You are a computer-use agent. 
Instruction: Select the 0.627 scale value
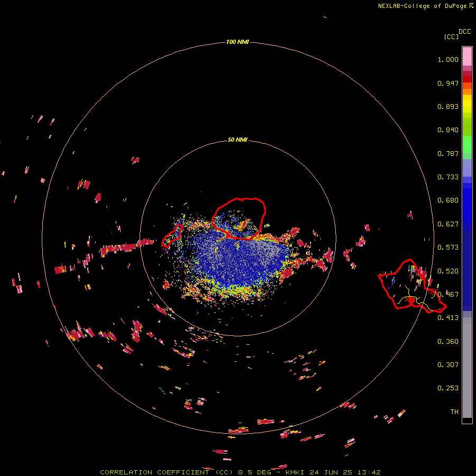coord(448,224)
